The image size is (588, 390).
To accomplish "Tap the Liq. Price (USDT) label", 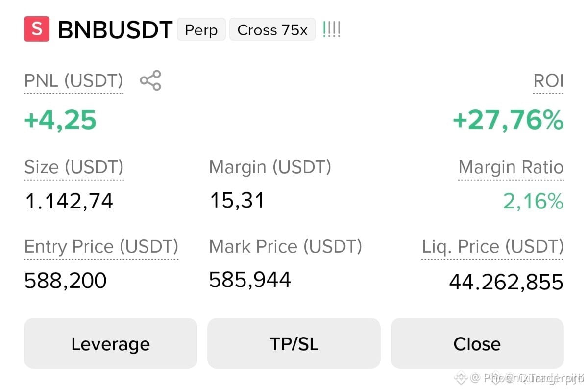I will 493,247.
